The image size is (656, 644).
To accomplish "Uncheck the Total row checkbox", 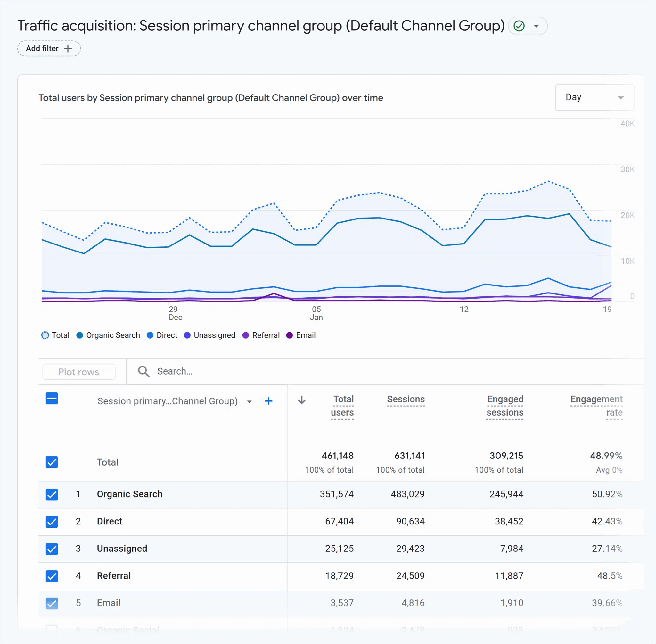I will point(52,462).
